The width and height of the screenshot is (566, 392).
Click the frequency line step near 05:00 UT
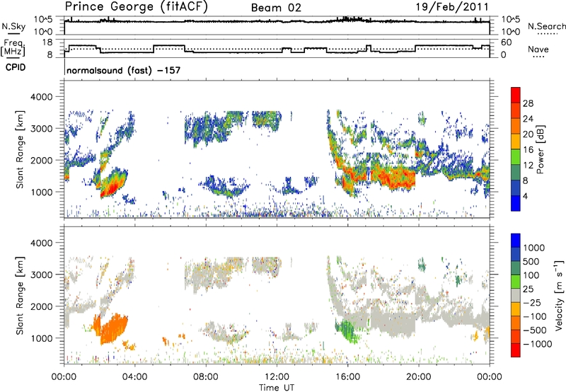[x=154, y=49]
